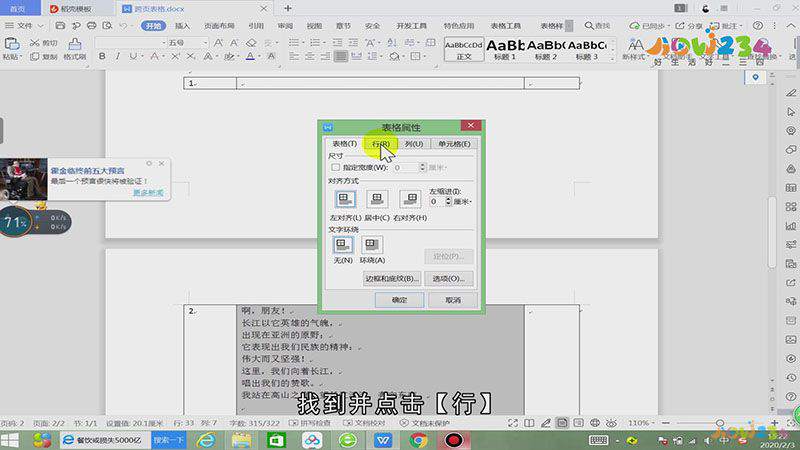Switch to the Table (表格) tab in dialog
Screen dimensions: 800x450
click(345, 144)
